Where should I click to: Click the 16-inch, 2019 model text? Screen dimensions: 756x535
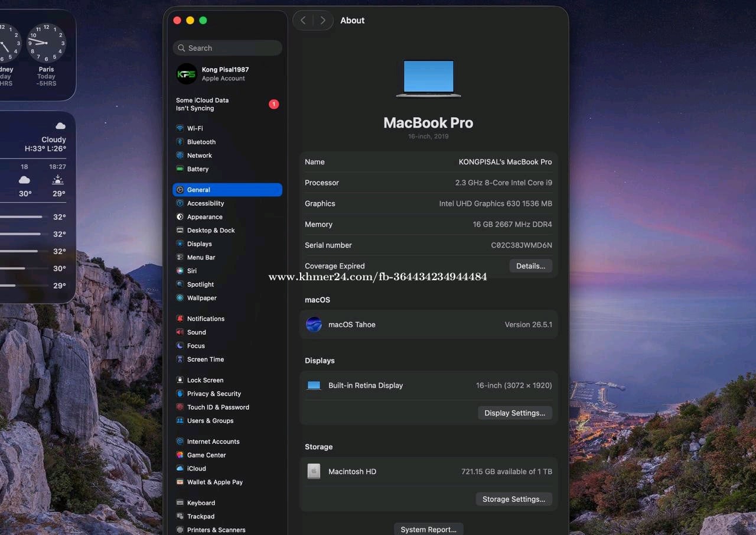click(428, 137)
